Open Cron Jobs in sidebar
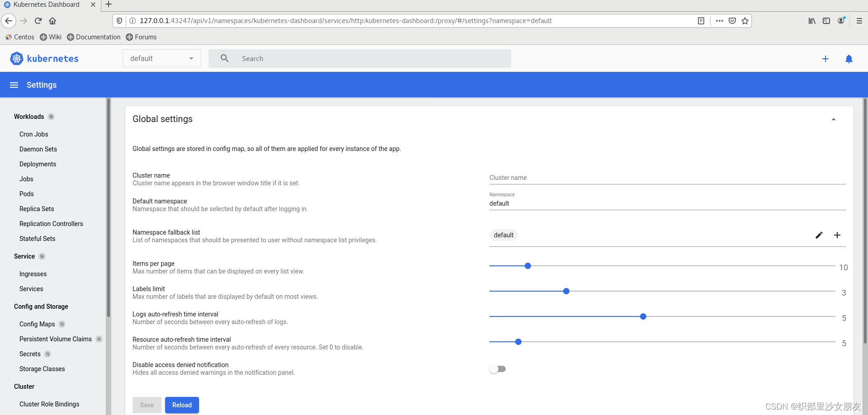The image size is (868, 415). (34, 134)
